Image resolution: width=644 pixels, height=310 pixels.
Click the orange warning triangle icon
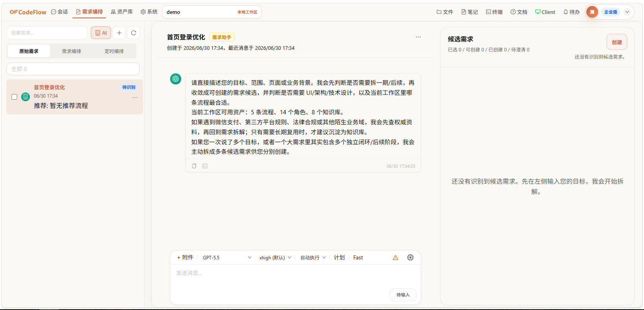(395, 257)
